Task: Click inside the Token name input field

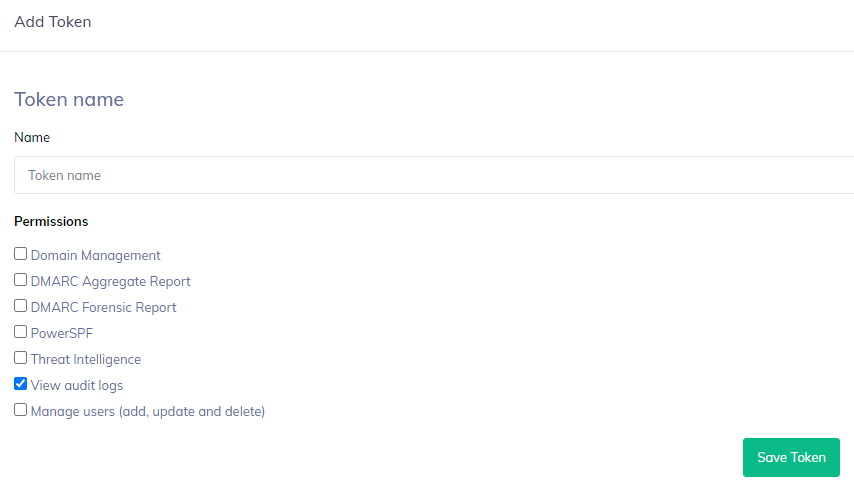Action: click(x=430, y=175)
